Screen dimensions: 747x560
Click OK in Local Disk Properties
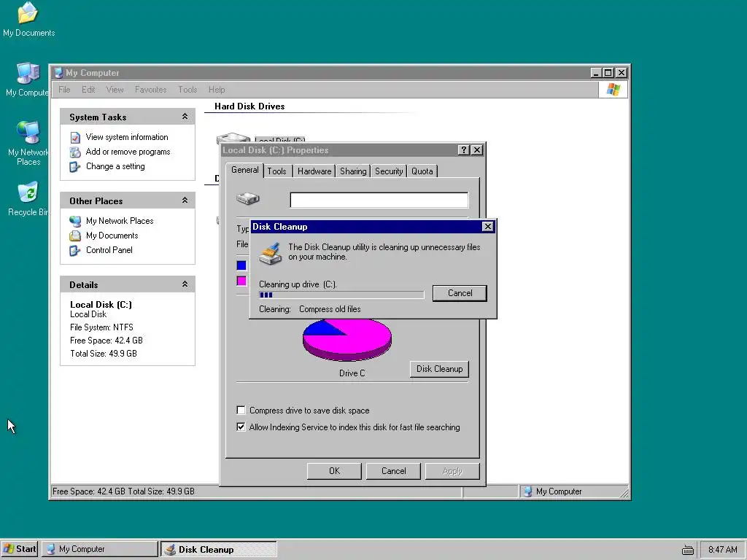coord(334,471)
